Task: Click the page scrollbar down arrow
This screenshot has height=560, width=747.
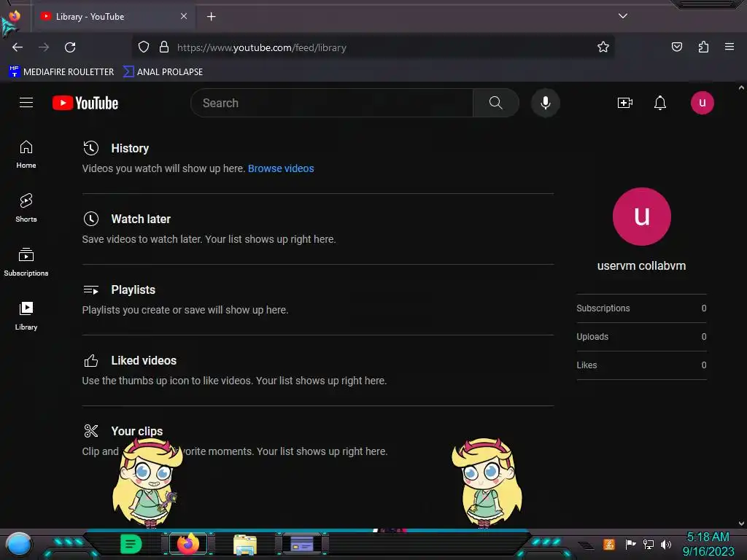Action: 741,524
